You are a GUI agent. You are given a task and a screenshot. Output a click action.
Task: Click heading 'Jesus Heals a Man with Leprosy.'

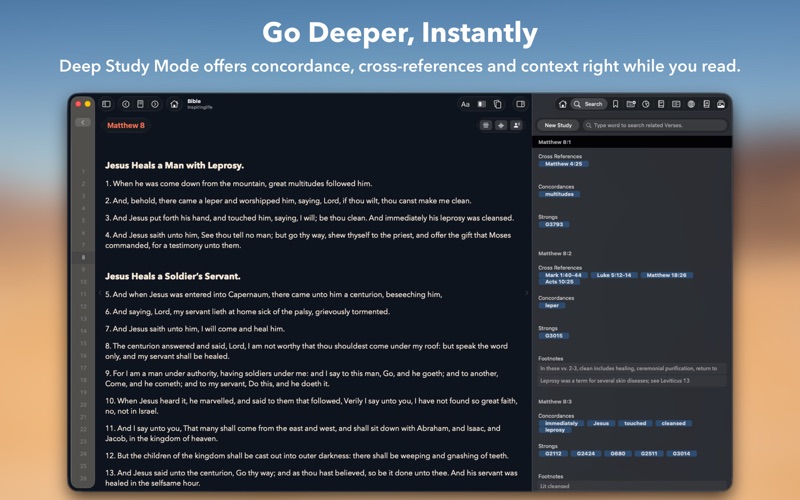[x=174, y=165]
